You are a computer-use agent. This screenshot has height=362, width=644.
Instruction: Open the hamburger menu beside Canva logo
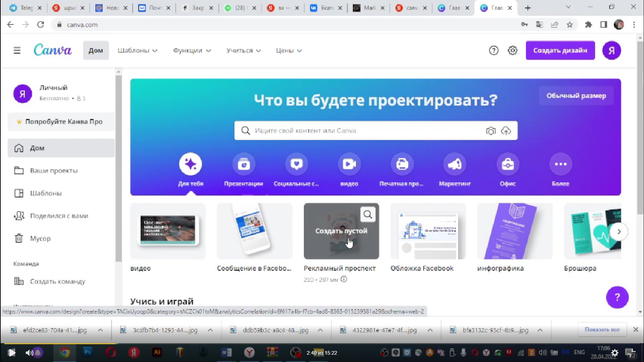pyautogui.click(x=17, y=51)
